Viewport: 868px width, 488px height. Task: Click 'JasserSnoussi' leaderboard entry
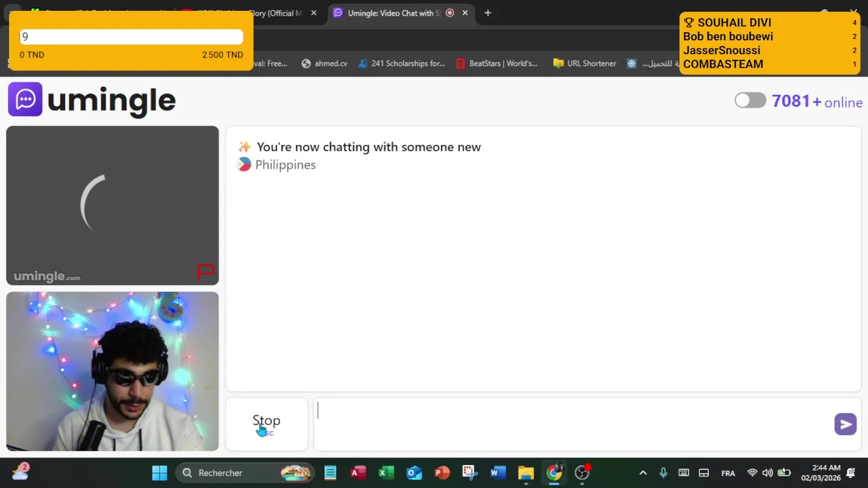(722, 50)
